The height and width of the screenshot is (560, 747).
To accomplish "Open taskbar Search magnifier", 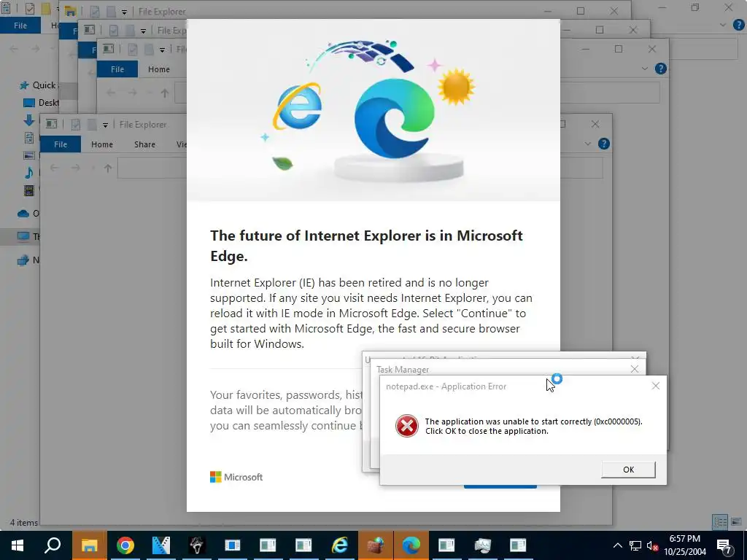I will pyautogui.click(x=53, y=545).
